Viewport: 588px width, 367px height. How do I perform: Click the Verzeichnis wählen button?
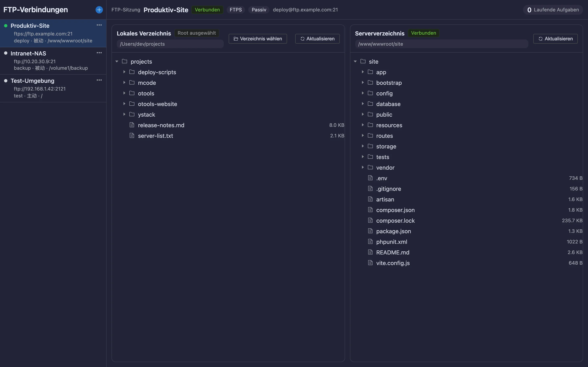pyautogui.click(x=258, y=39)
